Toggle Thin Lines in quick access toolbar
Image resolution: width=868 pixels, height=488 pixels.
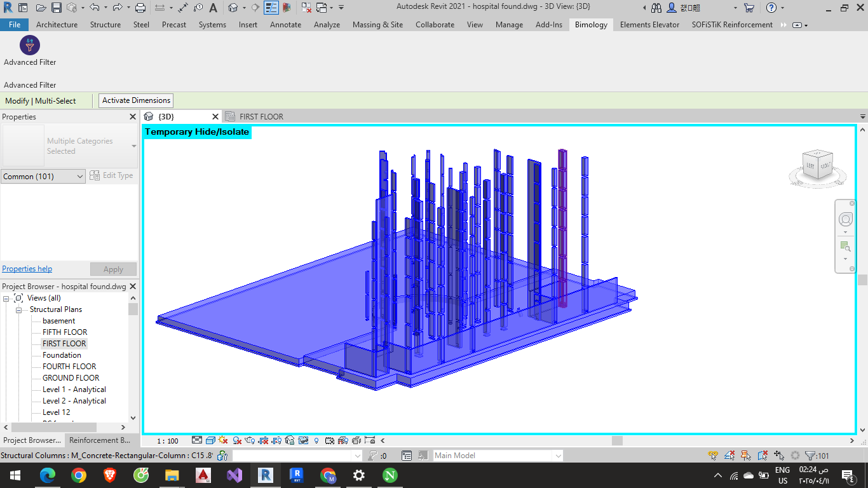(271, 8)
